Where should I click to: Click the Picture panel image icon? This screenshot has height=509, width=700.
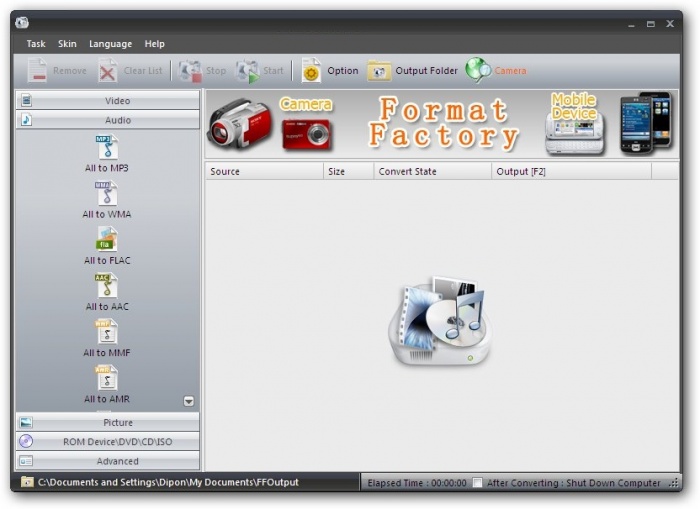[x=26, y=422]
